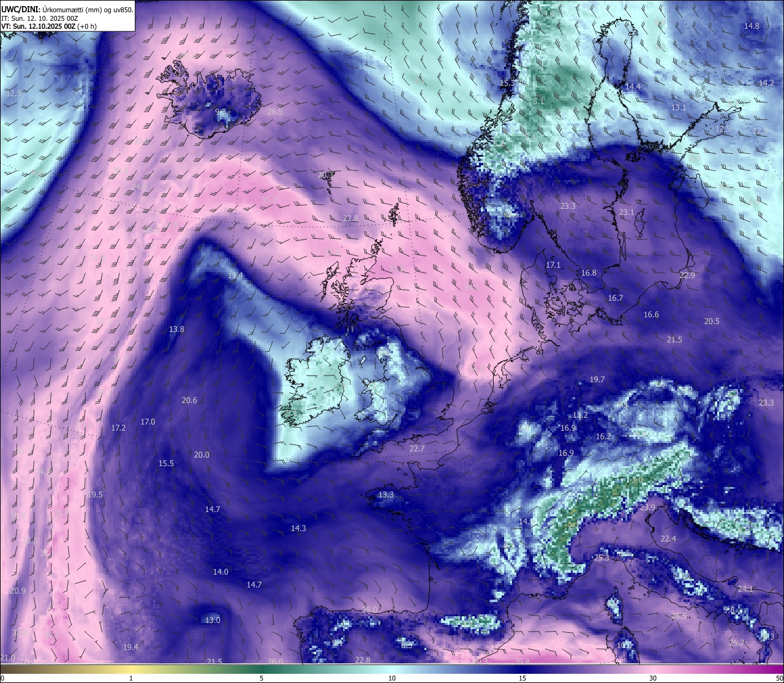This screenshot has height=683, width=784.
Task: Click the value 14.3 on the map
Action: [x=298, y=529]
